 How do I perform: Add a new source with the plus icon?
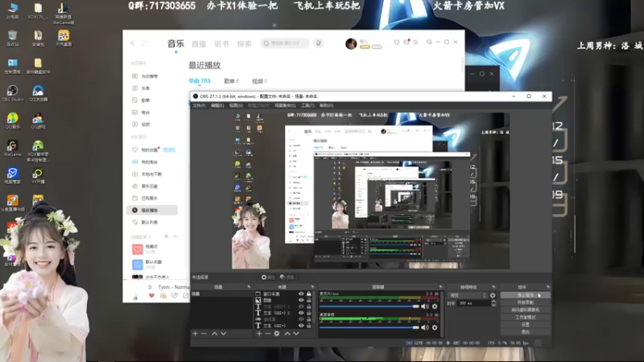click(259, 334)
